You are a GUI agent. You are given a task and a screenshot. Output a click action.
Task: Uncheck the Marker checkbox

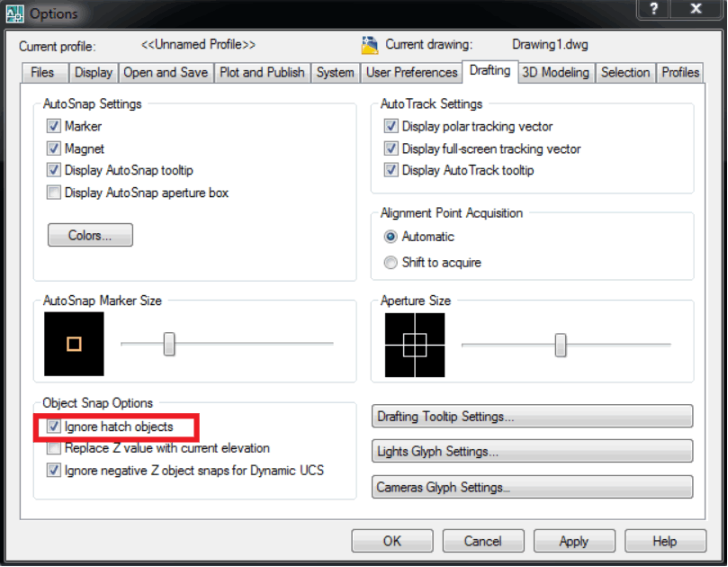(54, 127)
